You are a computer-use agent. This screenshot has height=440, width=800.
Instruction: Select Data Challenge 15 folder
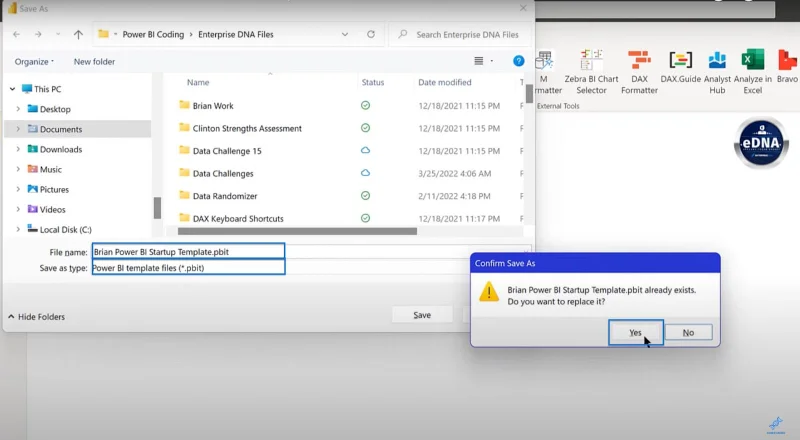(227, 151)
